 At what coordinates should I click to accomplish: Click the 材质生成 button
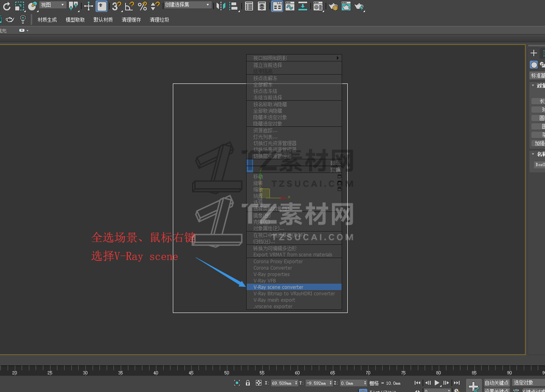click(47, 20)
